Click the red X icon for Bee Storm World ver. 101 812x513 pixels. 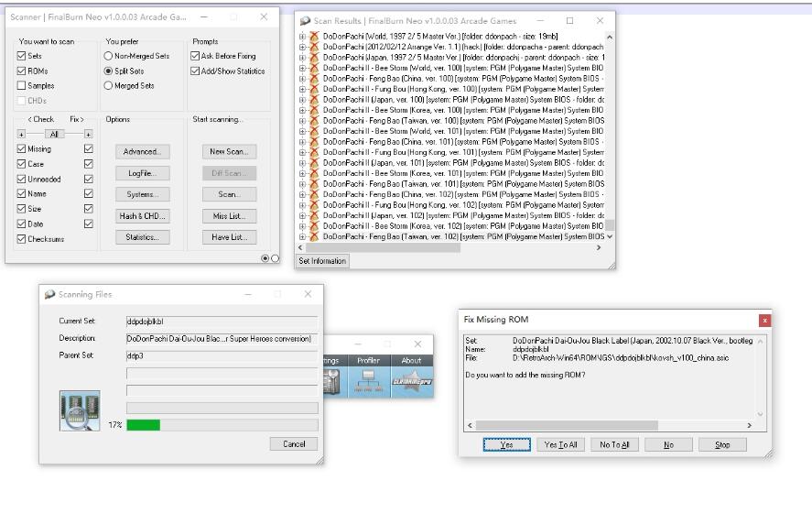pyautogui.click(x=314, y=131)
